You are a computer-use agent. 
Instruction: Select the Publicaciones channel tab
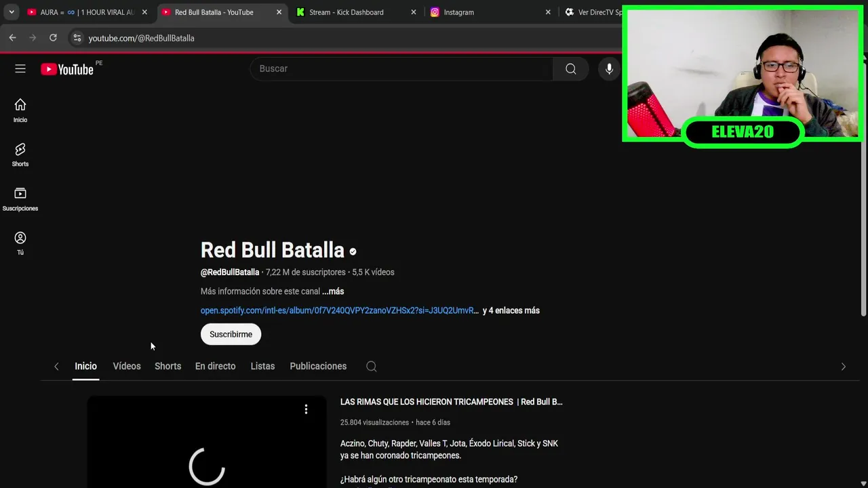[x=318, y=366]
